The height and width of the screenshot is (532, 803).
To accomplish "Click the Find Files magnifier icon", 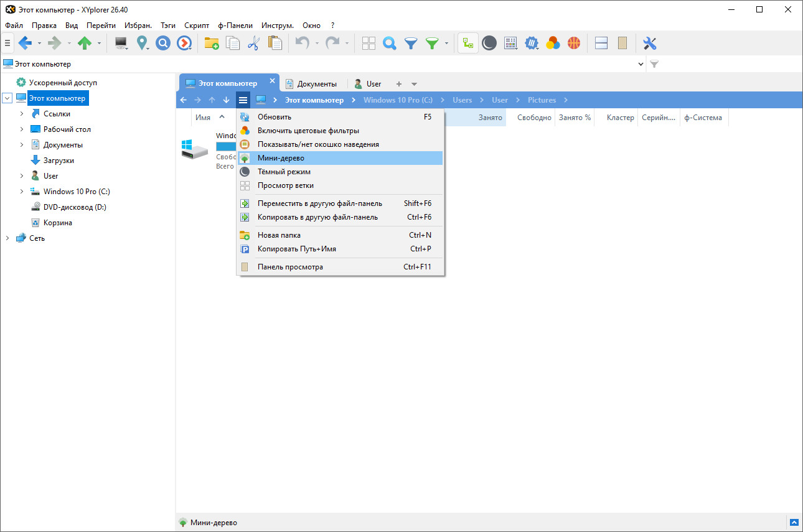I will [x=390, y=43].
